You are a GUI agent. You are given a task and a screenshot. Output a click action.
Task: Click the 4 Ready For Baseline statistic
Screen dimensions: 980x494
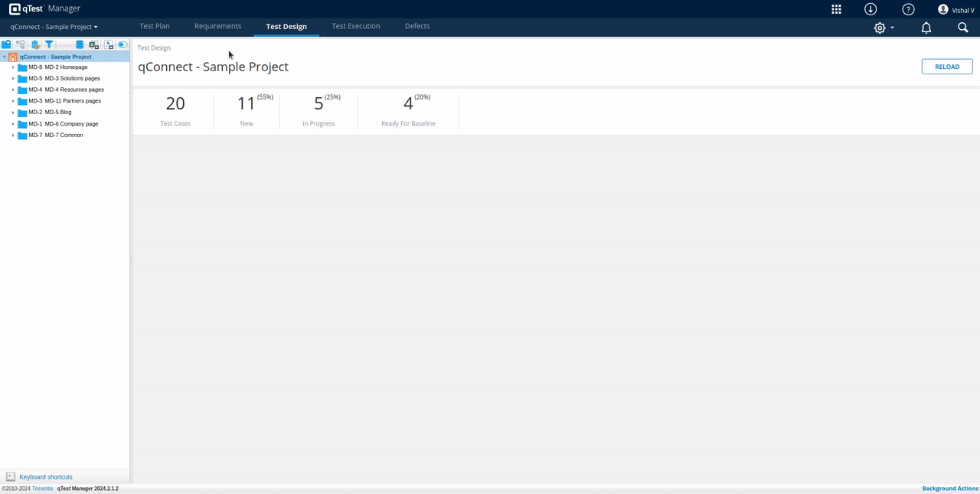click(x=408, y=111)
